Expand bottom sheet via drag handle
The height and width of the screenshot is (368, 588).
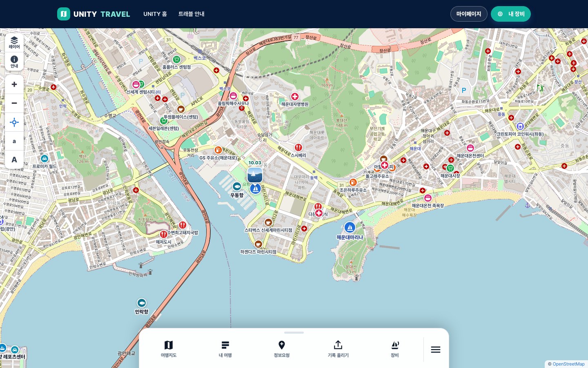294,332
